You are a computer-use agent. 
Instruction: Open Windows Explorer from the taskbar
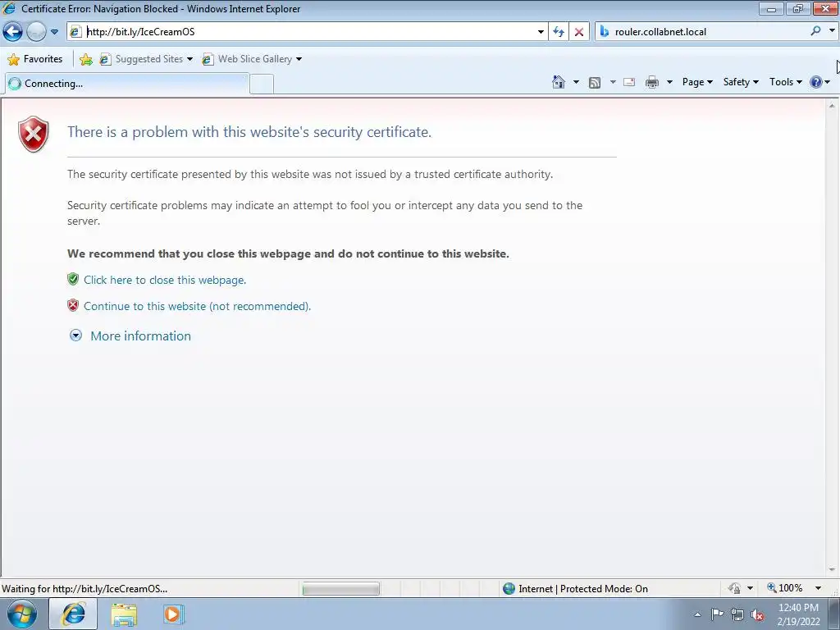[124, 614]
